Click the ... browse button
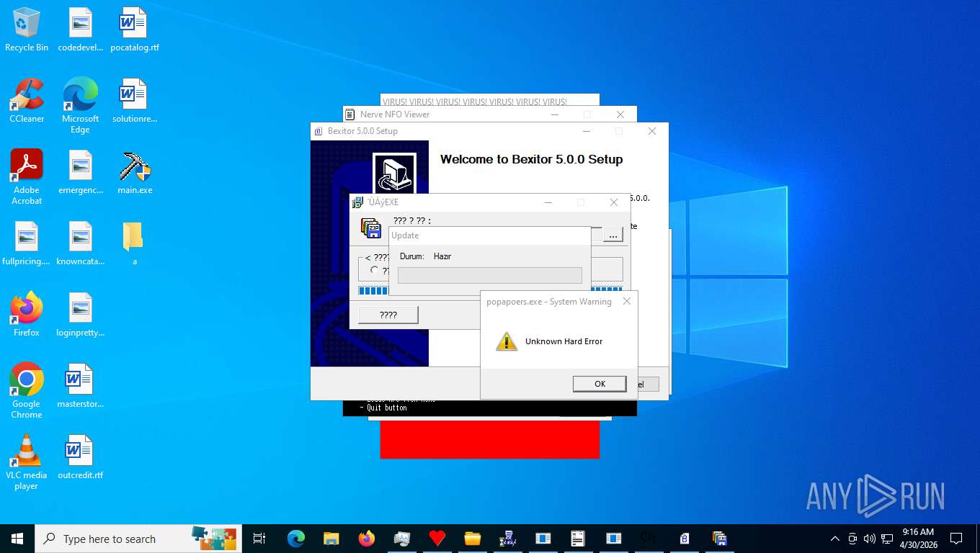Screen dimensions: 980x553 [612, 235]
